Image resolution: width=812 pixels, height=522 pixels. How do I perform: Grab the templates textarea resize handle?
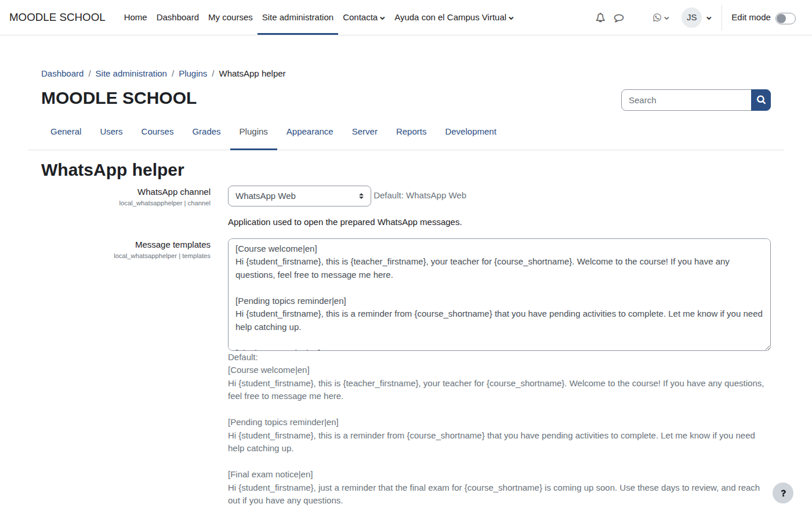(767, 347)
